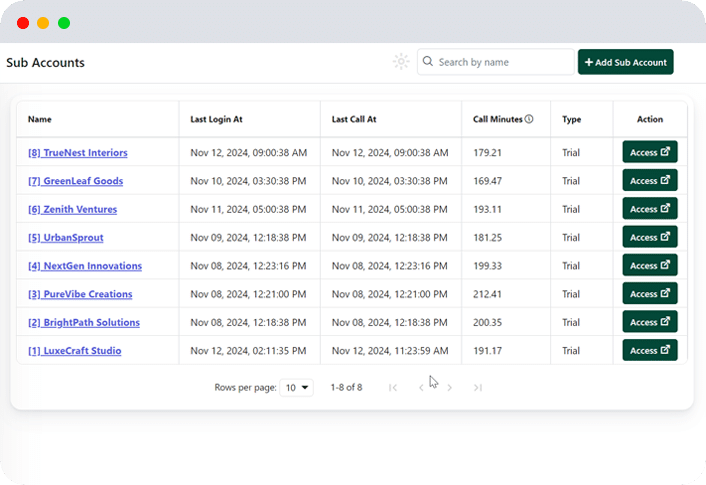
Task: Click Zenith Ventures last call Nov 11 cell
Action: coord(389,209)
